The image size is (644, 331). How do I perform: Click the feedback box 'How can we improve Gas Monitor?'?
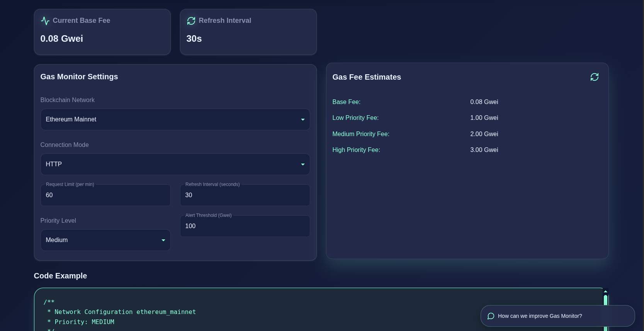557,316
